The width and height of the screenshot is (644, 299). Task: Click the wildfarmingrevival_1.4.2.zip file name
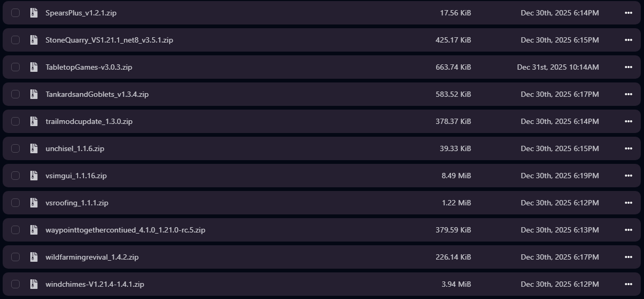point(92,257)
